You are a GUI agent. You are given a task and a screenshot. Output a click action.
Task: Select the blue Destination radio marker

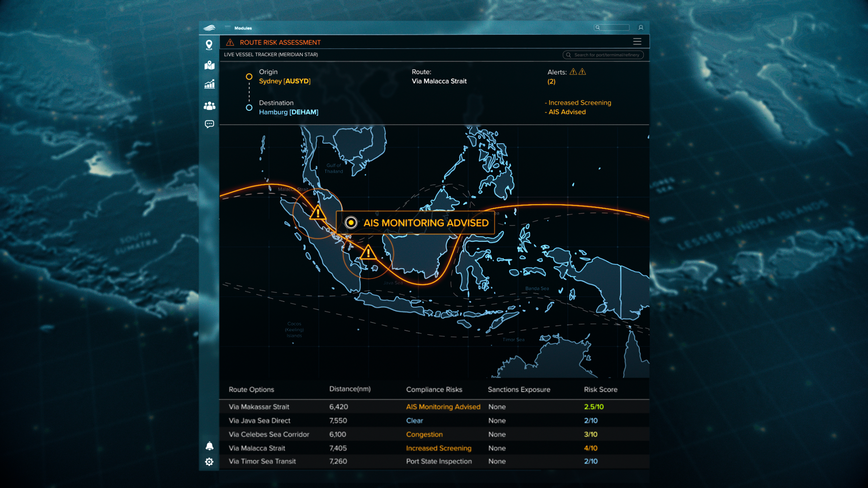pyautogui.click(x=249, y=108)
